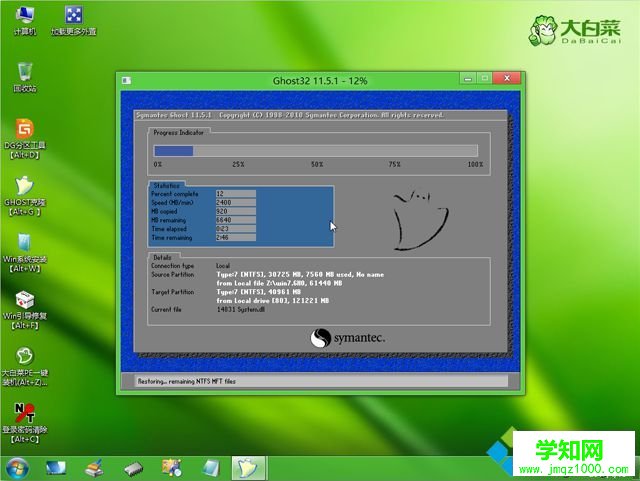640x481 pixels.
Task: Launch GHOST克隆 [Alt+G] desktop shortcut
Action: [25, 196]
